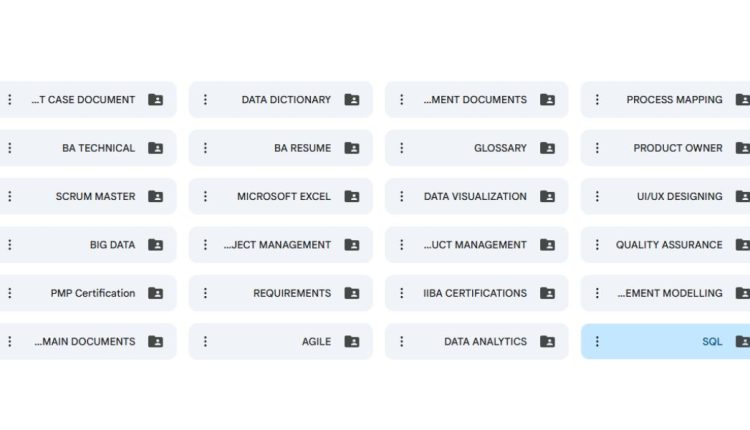The height and width of the screenshot is (430, 750).
Task: Click shared folder icon beside IIBA CERTIFICATIONS
Action: point(548,294)
